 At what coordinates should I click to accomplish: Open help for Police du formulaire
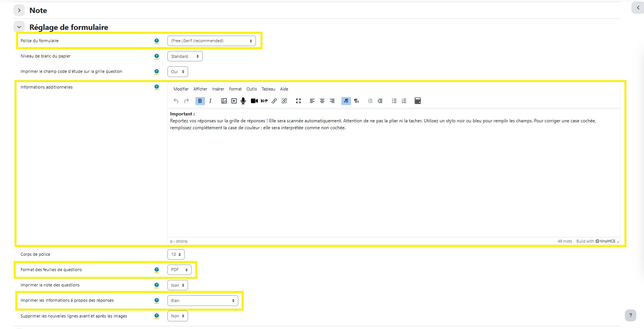157,41
